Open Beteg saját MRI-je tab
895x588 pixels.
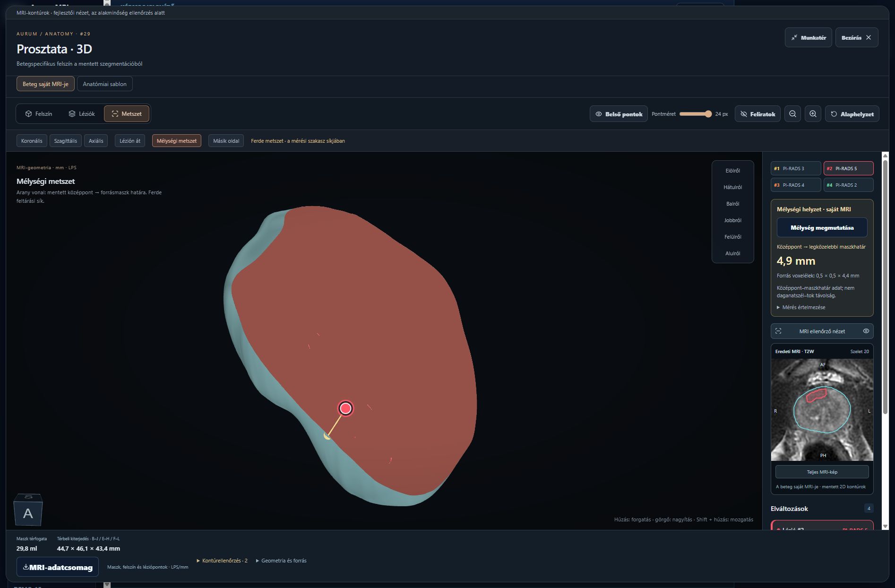point(45,84)
